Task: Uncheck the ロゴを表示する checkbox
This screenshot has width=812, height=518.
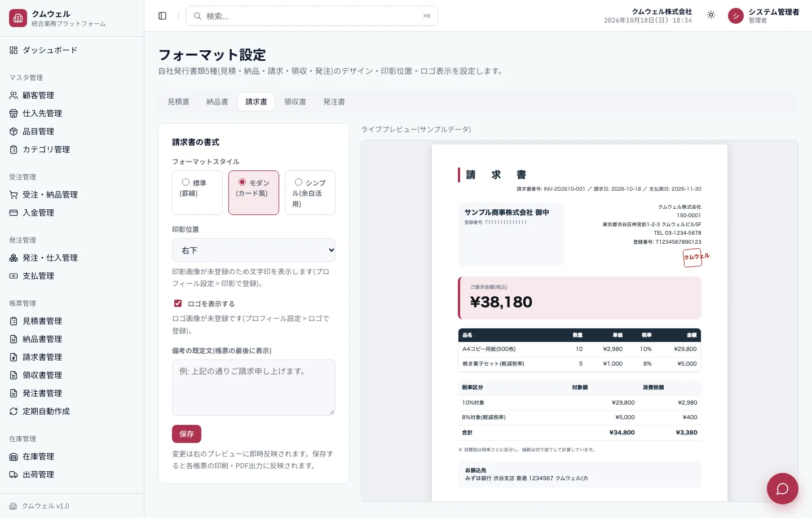Action: point(178,304)
